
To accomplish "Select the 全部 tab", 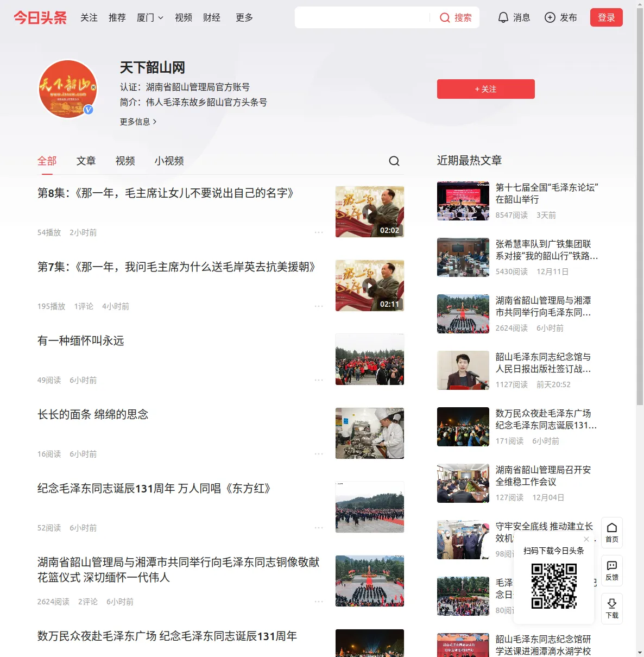I will click(47, 161).
